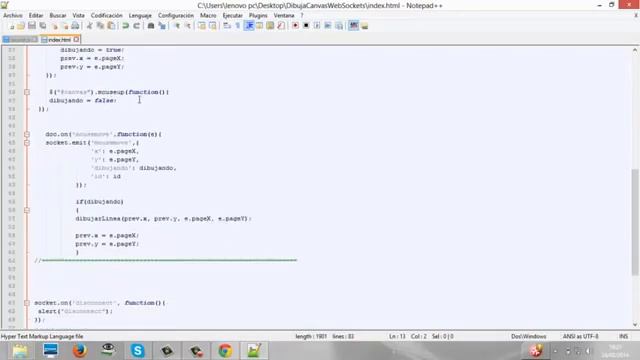The height and width of the screenshot is (360, 640).
Task: Toggle synchronized vertical scrolling
Action: pos(202,26)
